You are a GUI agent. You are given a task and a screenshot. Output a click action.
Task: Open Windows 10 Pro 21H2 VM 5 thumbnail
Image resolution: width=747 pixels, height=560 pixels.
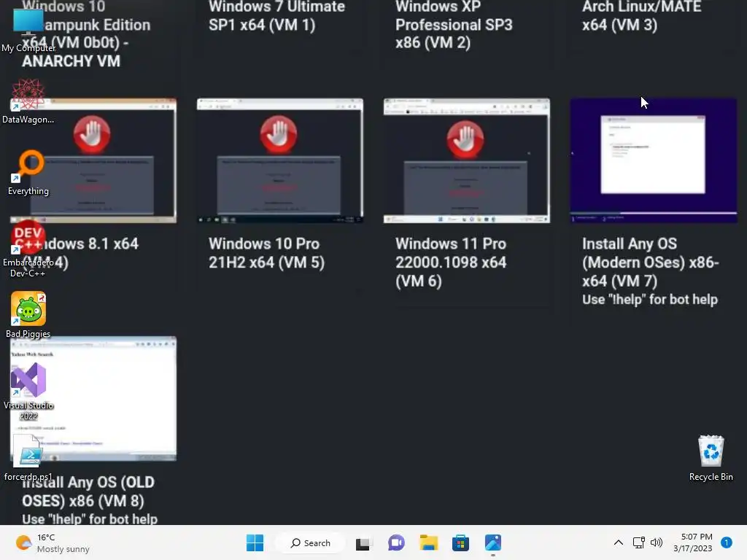(x=280, y=161)
